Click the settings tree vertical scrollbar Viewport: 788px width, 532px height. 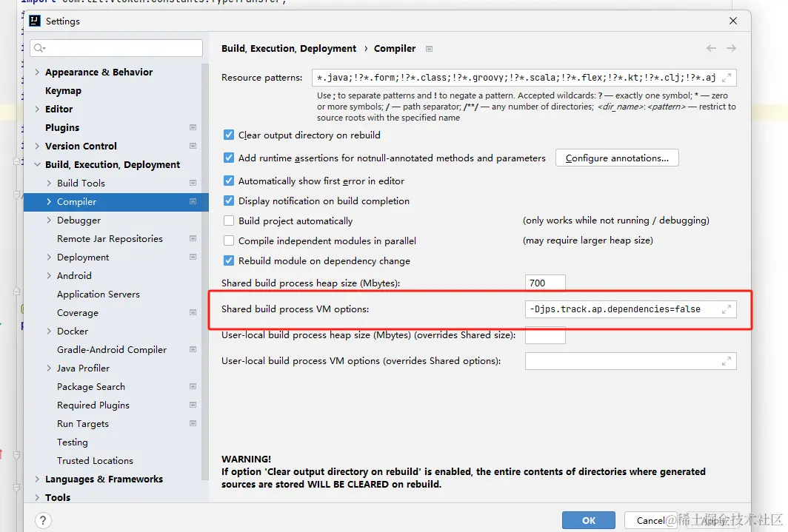coord(205,271)
